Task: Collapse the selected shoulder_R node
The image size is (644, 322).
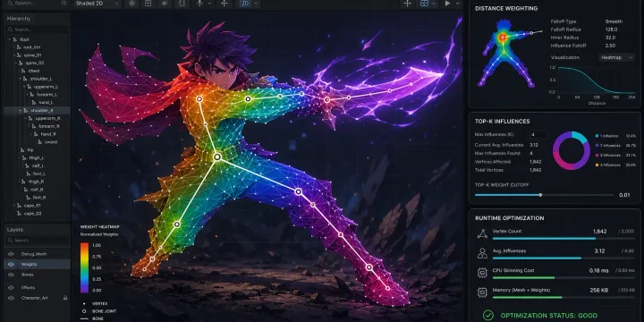Action: 20,111
